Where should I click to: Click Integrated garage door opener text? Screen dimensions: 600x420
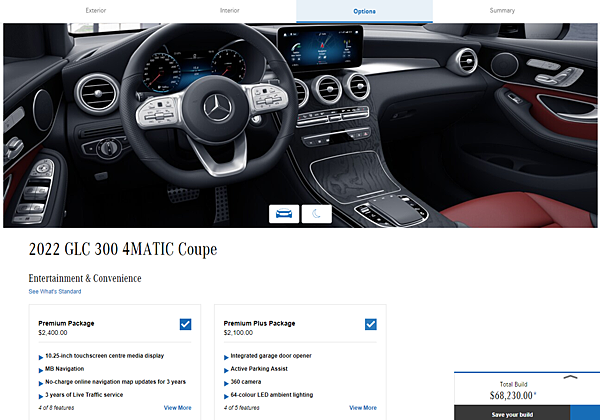[271, 356]
